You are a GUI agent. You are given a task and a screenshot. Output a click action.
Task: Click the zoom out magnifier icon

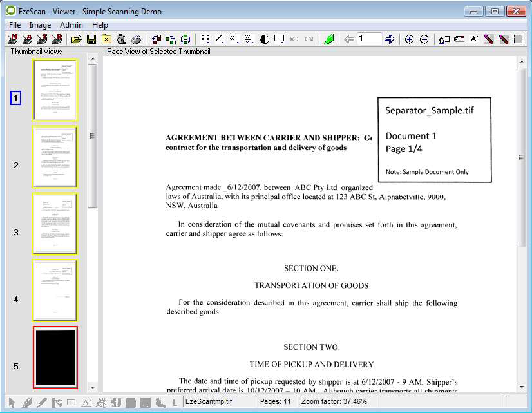point(424,39)
